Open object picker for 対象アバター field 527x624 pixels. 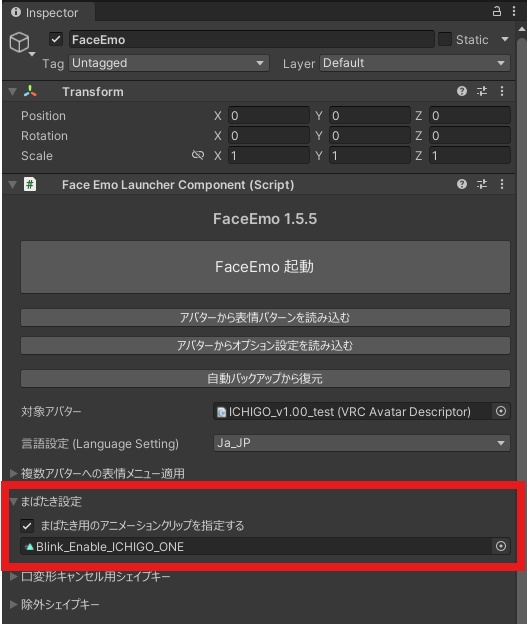click(501, 411)
